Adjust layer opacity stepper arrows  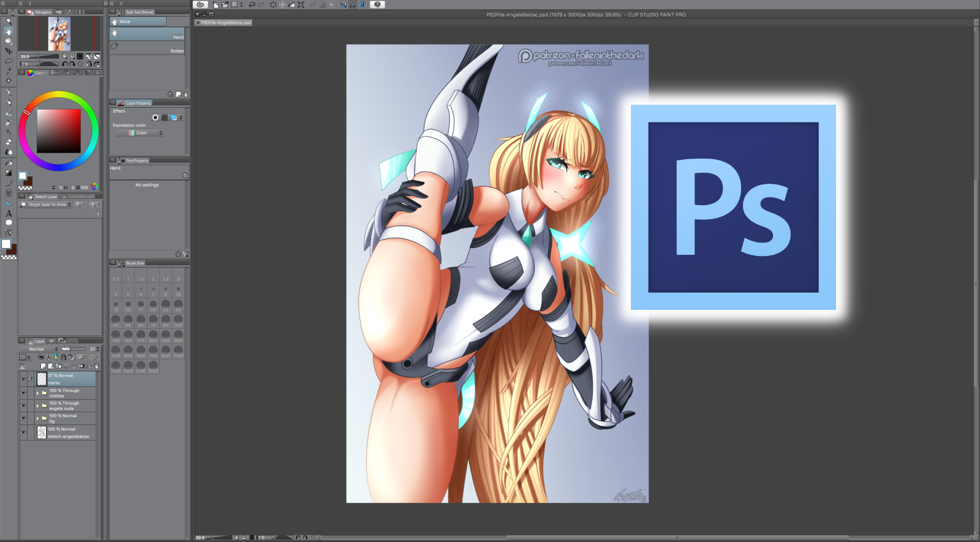[98, 349]
